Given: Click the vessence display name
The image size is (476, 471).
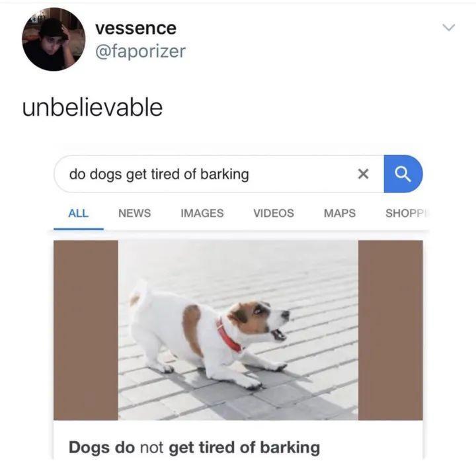Looking at the screenshot, I should pos(136,28).
